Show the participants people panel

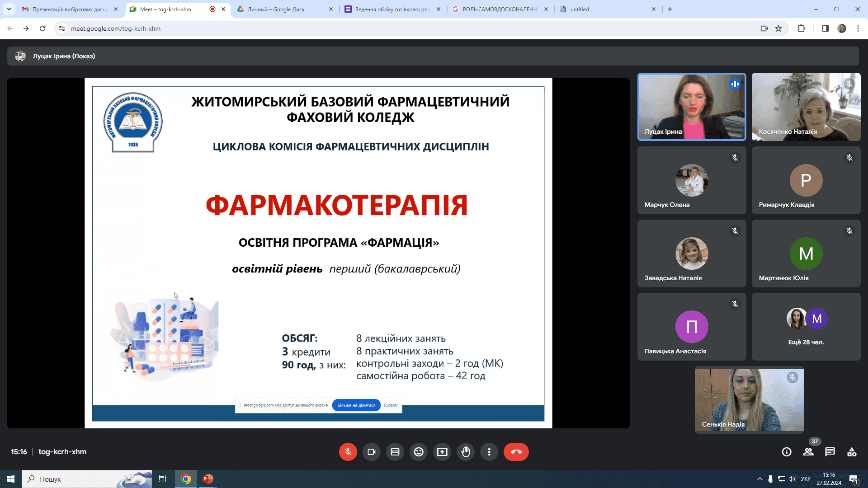pyautogui.click(x=808, y=452)
